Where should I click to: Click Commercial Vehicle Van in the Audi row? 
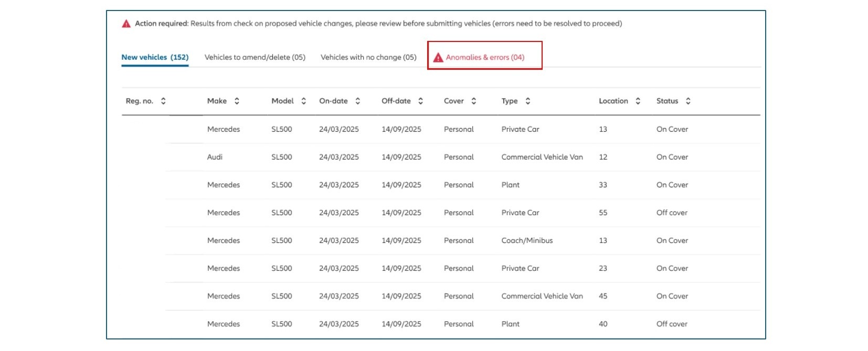(x=542, y=157)
